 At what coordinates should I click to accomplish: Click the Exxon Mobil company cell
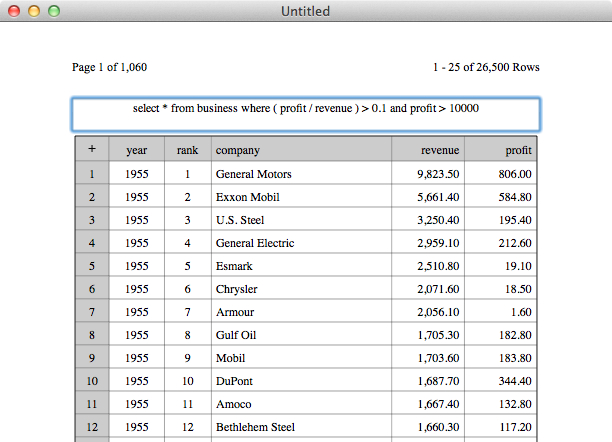(x=301, y=197)
